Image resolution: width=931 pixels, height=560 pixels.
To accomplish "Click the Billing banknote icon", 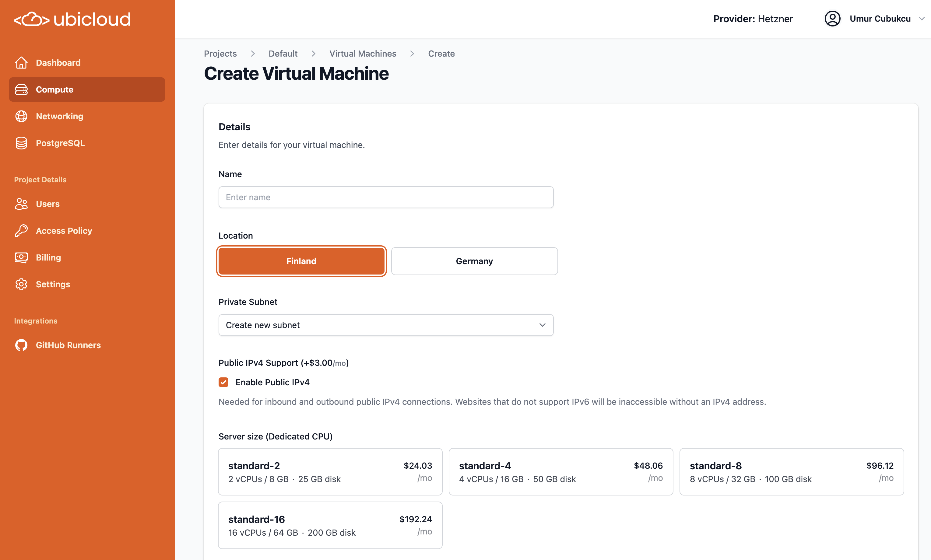I will pos(21,257).
